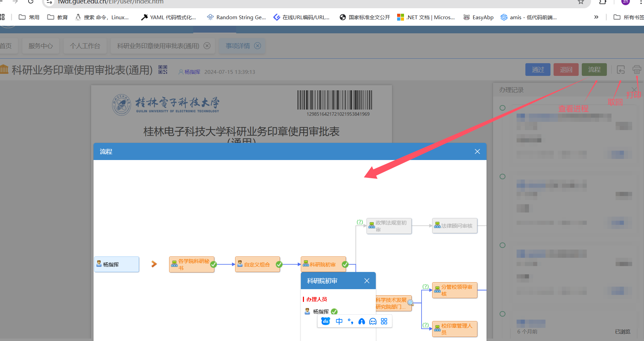Expand the hidden bookmarks overflow chevron
Image resolution: width=644 pixels, height=341 pixels.
coord(596,17)
